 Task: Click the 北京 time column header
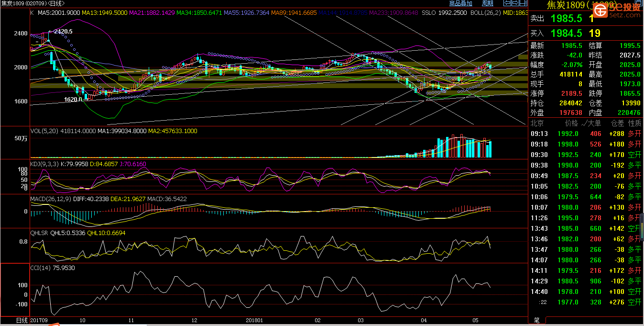click(x=537, y=124)
